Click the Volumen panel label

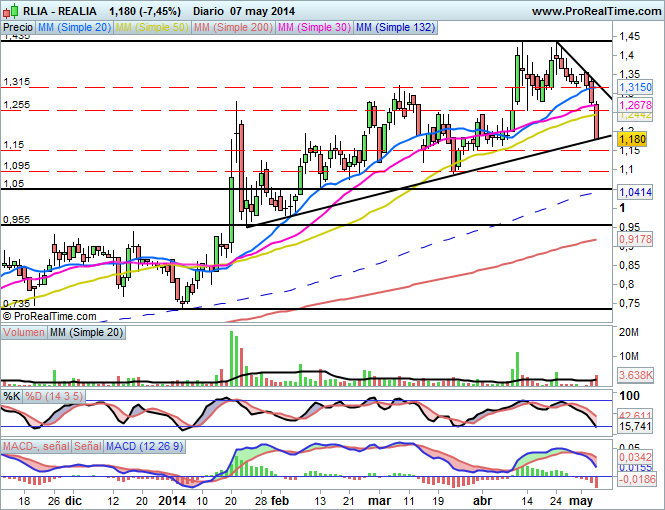coord(24,332)
